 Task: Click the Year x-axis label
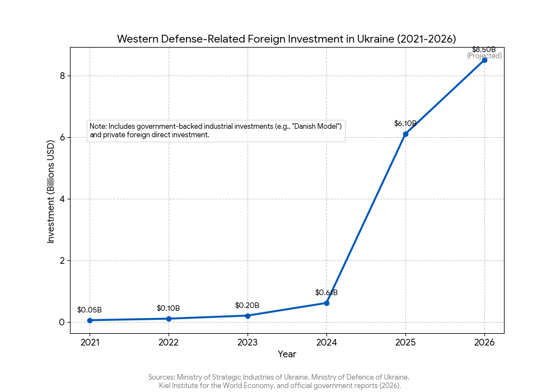(x=287, y=354)
